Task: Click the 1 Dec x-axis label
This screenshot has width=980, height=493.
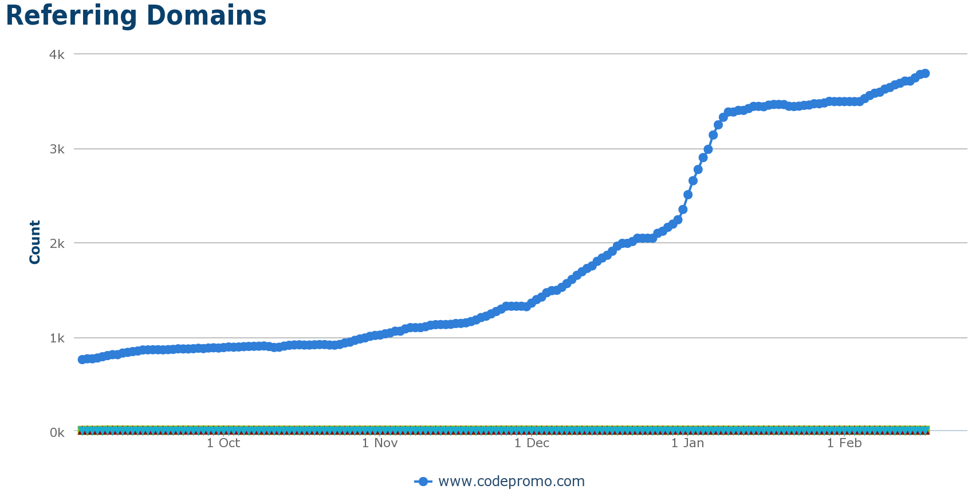Action: pos(532,443)
